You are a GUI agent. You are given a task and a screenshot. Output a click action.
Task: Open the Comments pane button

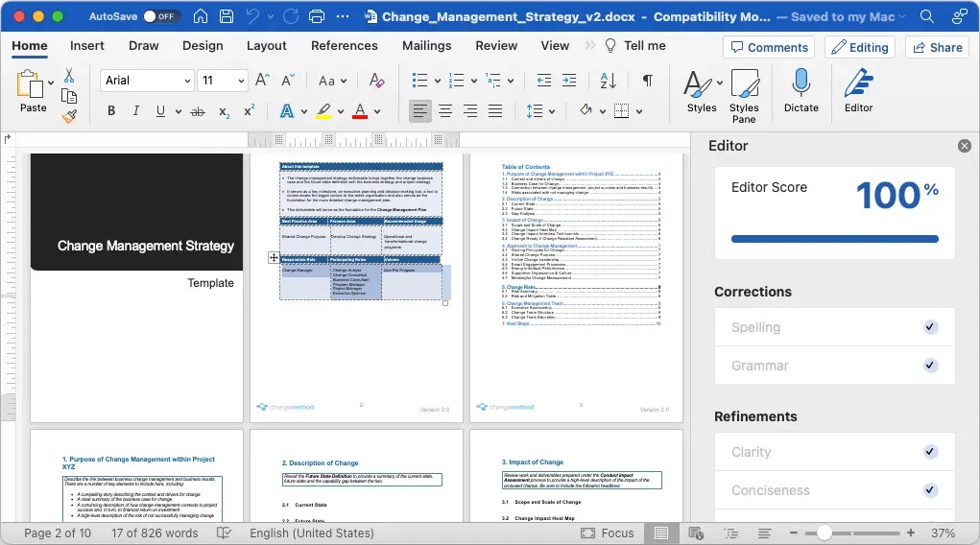point(770,48)
